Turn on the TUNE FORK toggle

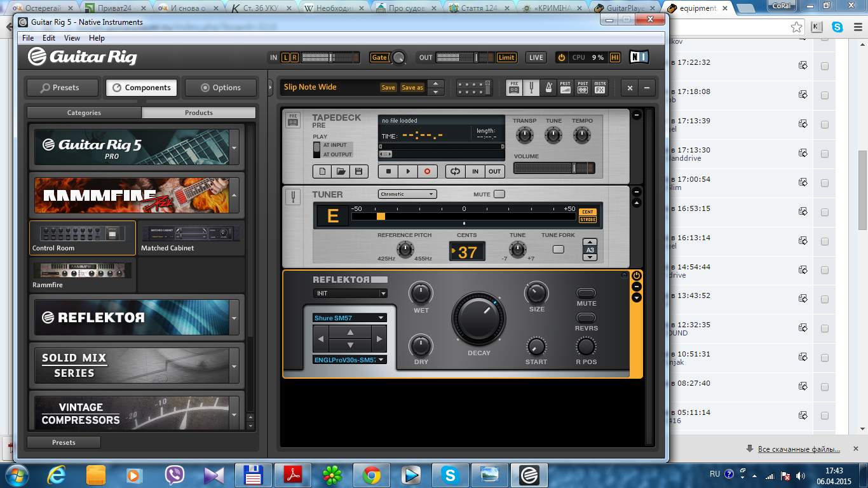click(x=558, y=249)
